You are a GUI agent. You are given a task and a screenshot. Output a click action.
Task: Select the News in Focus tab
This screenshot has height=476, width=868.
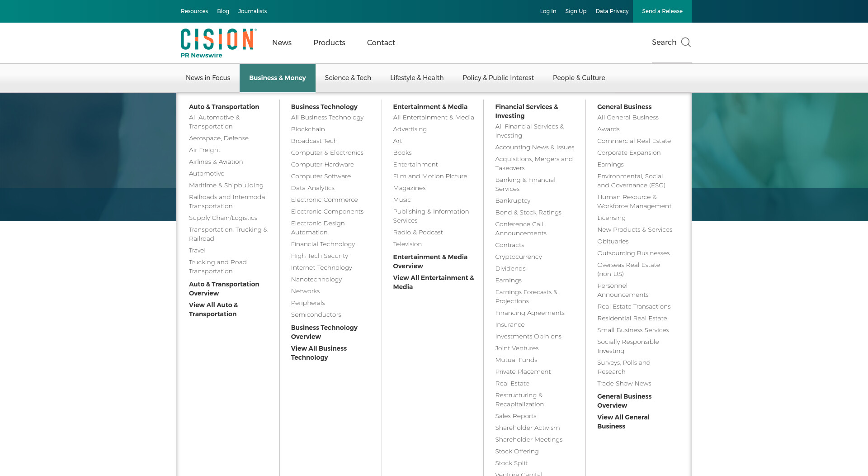pos(208,78)
